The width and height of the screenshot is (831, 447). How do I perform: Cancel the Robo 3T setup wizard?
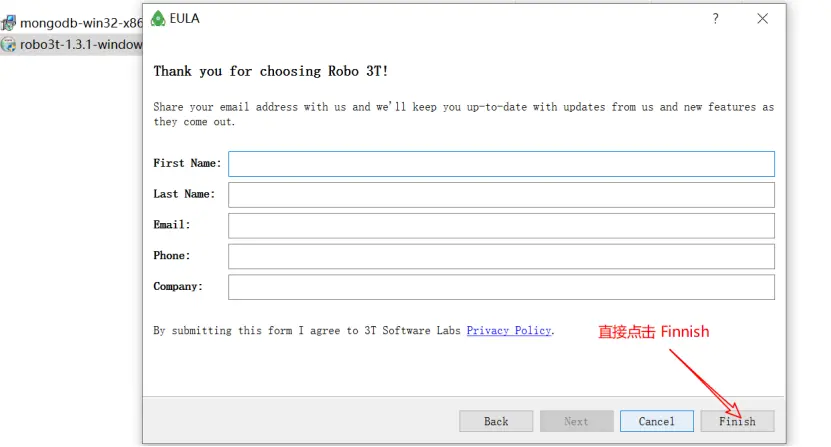click(x=657, y=421)
